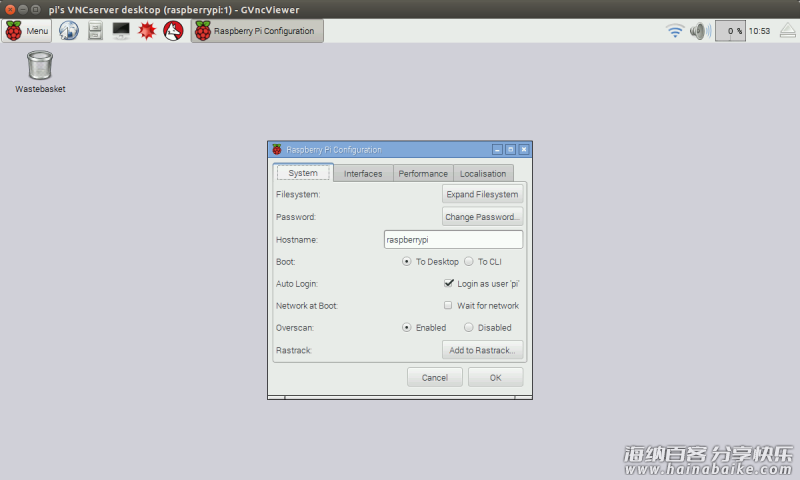Screen dimensions: 800x480
Task: Open the Wastebasket desktop icon
Action: 40,71
